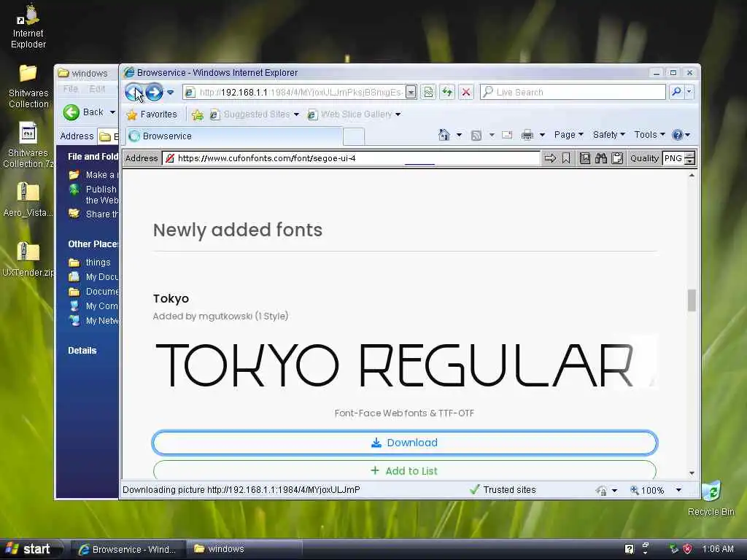This screenshot has height=560, width=747.
Task: Click the Browservice bookmark ribbon icon
Action: (565, 158)
